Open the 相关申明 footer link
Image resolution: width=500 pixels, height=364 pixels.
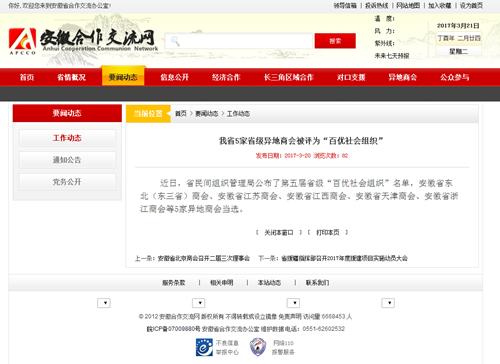pyautogui.click(x=222, y=283)
